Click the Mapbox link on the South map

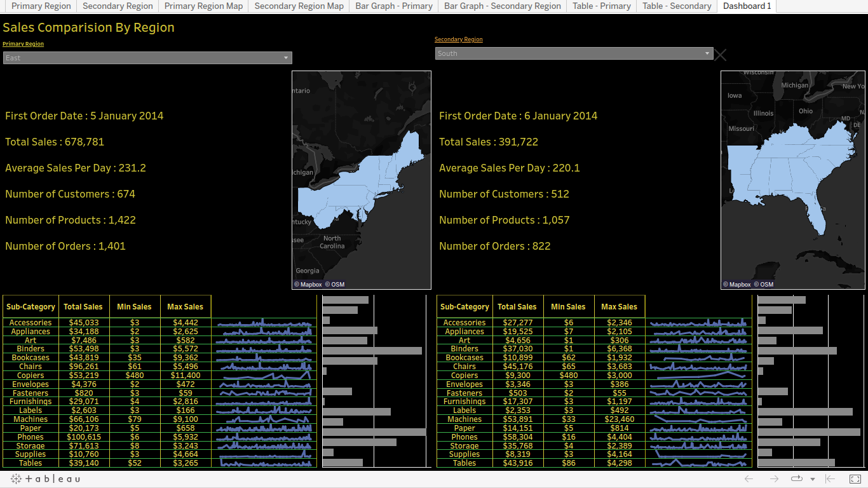click(737, 285)
